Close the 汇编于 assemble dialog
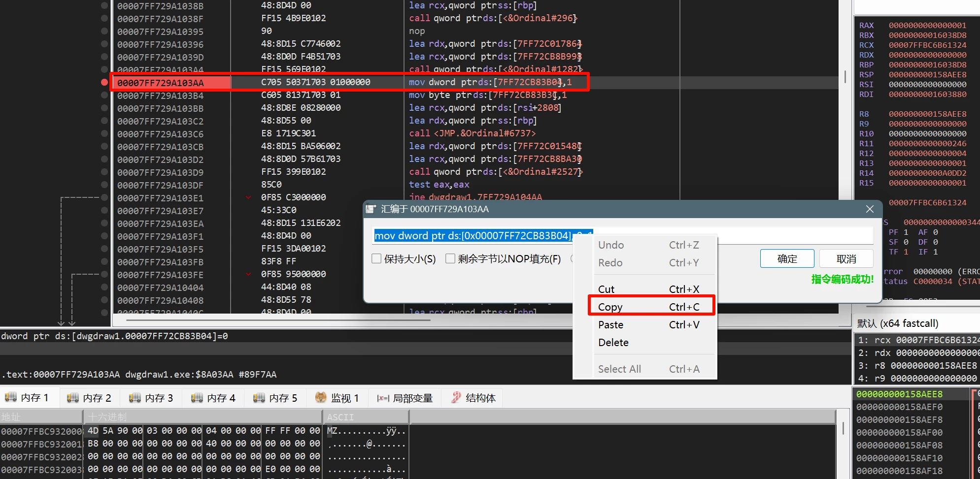The width and height of the screenshot is (980, 479). pyautogui.click(x=870, y=209)
